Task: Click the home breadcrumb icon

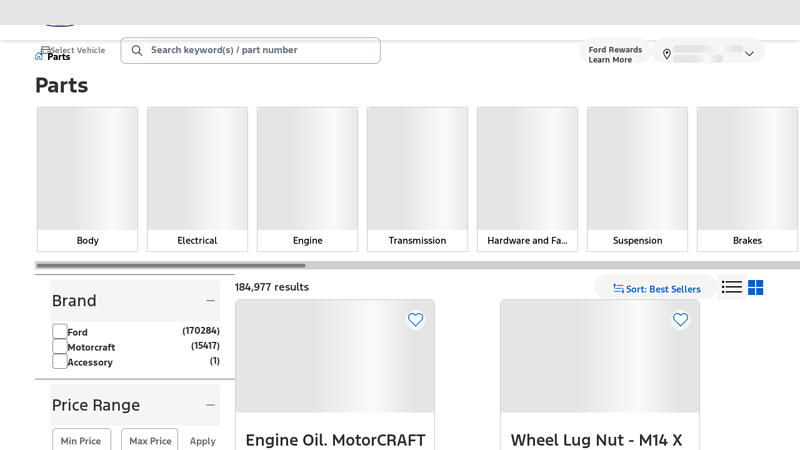Action: click(x=39, y=56)
